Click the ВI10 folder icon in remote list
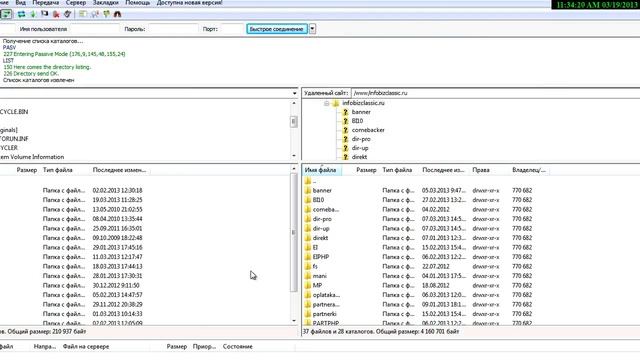The height and width of the screenshot is (360, 640). [308, 200]
